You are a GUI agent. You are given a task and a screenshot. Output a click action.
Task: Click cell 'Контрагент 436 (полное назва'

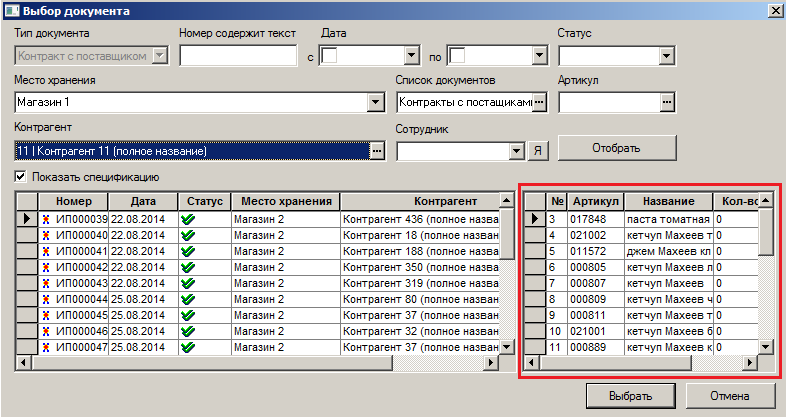pos(420,219)
